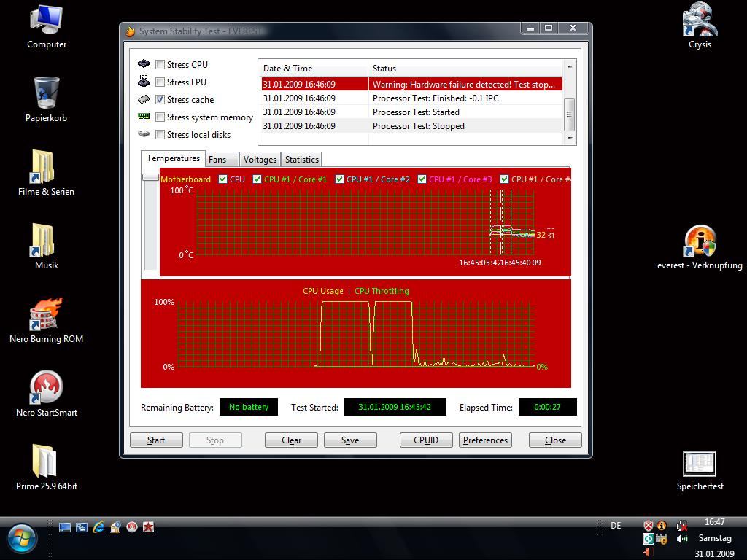Image resolution: width=747 pixels, height=560 pixels.
Task: Toggle the CPU #1 / Core #3 graph checkbox
Action: [x=422, y=179]
